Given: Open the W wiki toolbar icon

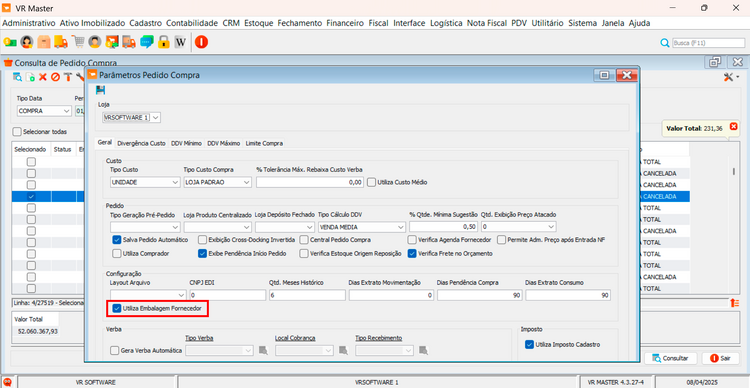Looking at the screenshot, I should [180, 42].
